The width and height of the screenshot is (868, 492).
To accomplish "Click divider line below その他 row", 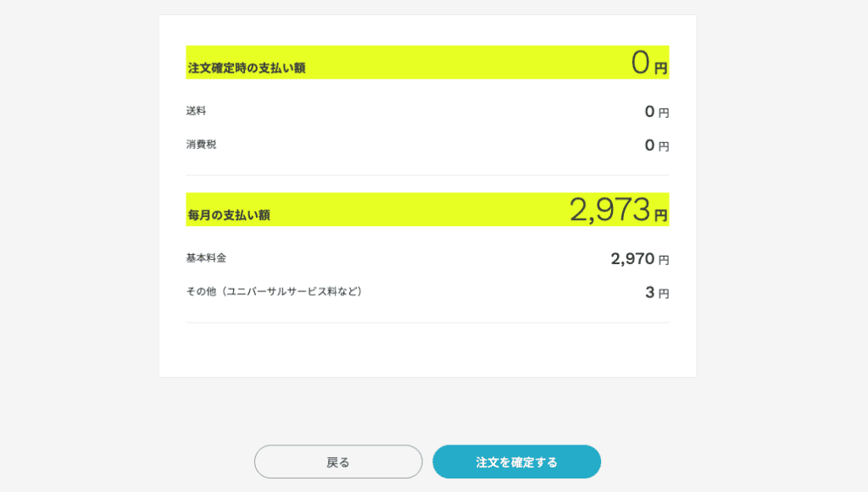I will pos(427,323).
